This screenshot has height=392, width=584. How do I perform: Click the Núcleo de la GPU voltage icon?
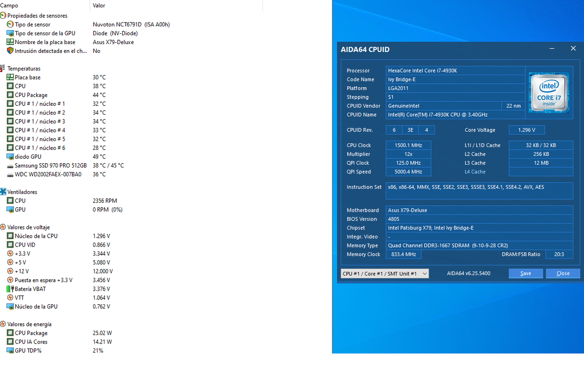coord(10,307)
